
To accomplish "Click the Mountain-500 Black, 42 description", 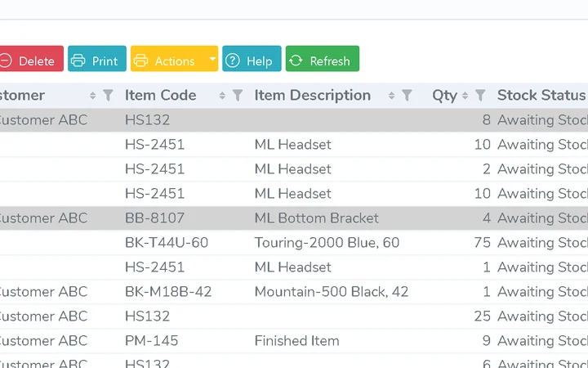I will (x=331, y=292).
